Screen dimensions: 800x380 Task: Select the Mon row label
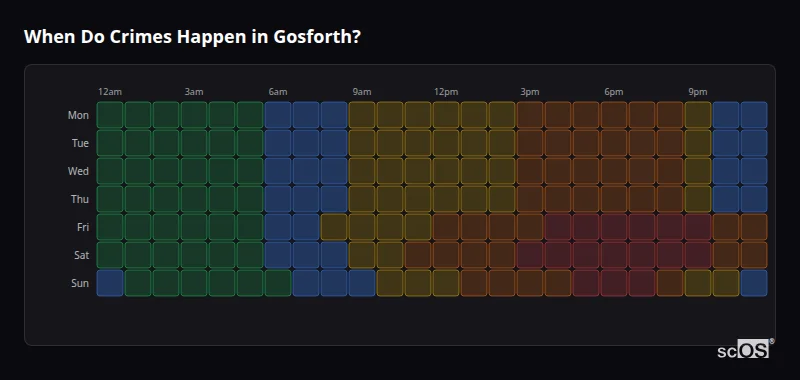78,115
